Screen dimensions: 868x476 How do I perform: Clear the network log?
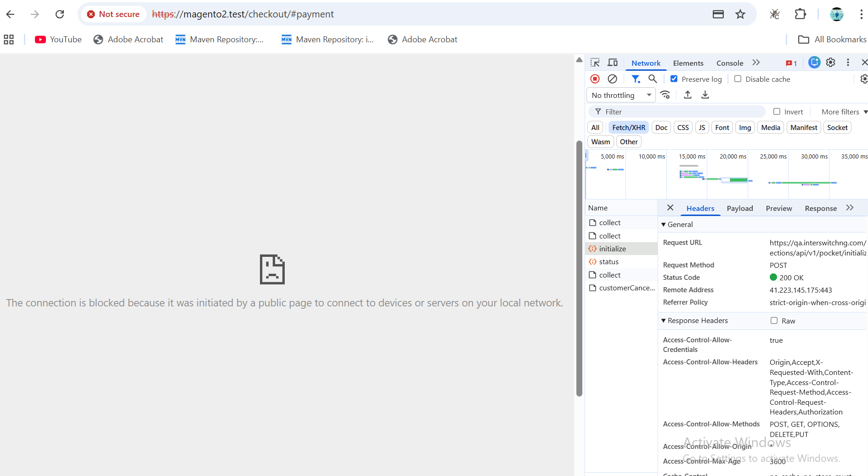click(x=612, y=79)
